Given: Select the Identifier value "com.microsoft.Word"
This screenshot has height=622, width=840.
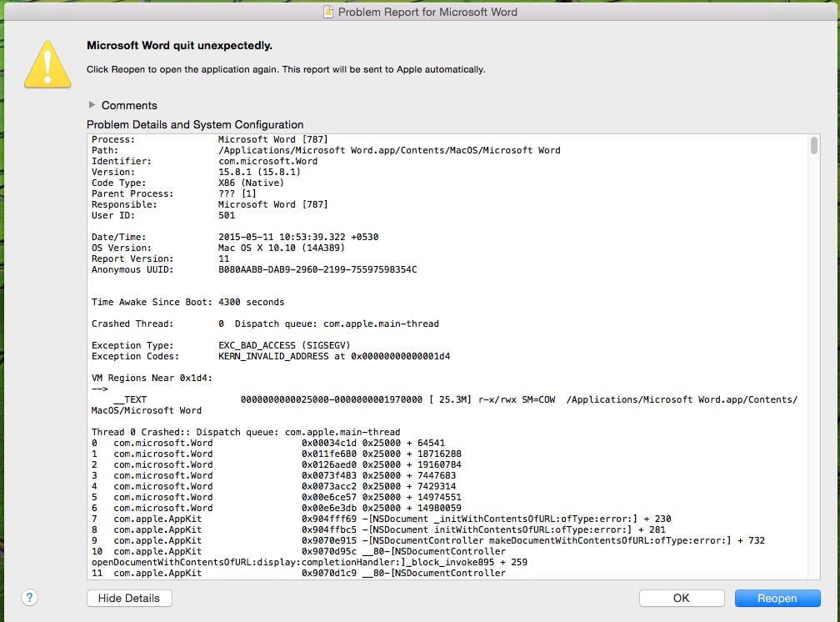Looking at the screenshot, I should pos(267,161).
